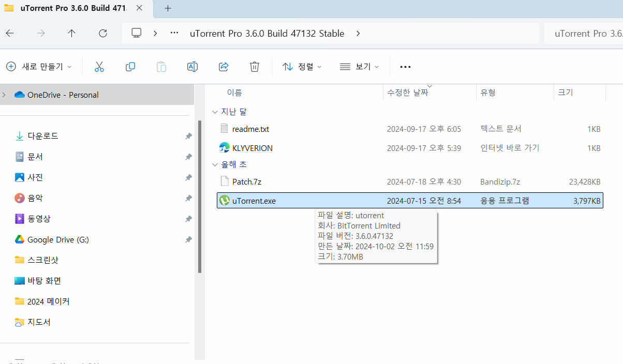This screenshot has width=623, height=364.
Task: Click chevron after the folder path breadcrumb
Action: pos(358,33)
